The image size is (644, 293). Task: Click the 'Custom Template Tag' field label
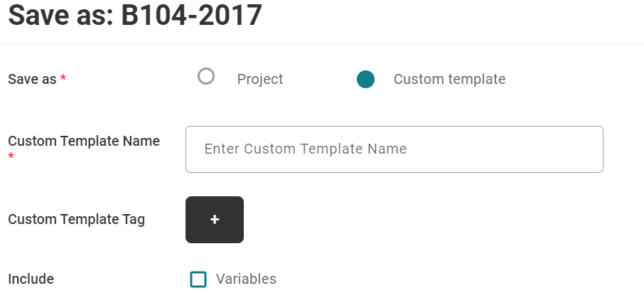(x=76, y=220)
